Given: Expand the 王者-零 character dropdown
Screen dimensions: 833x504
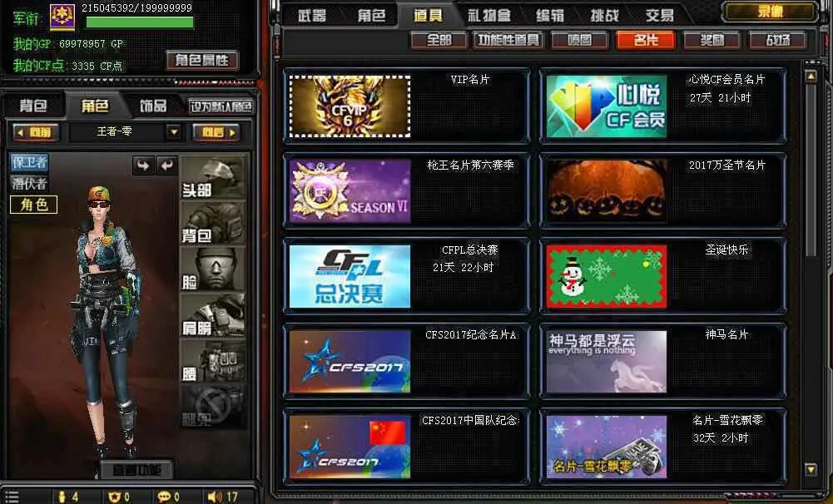Looking at the screenshot, I should click(x=173, y=131).
